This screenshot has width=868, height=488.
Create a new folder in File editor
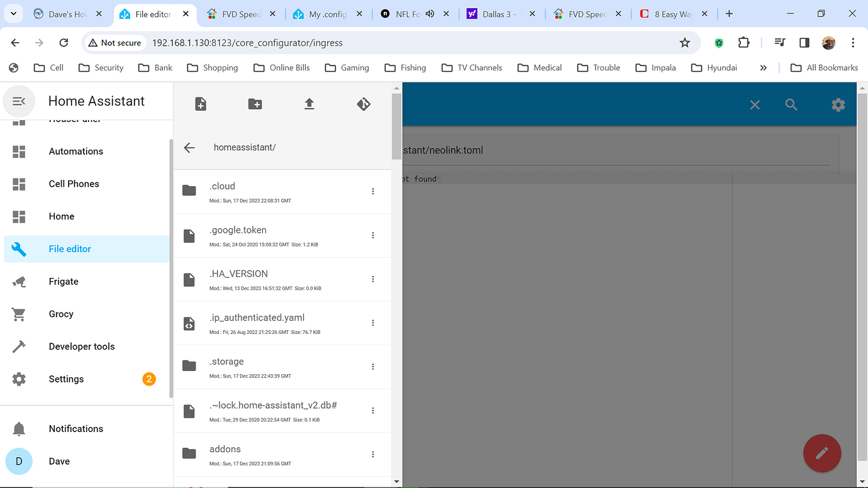pyautogui.click(x=255, y=104)
